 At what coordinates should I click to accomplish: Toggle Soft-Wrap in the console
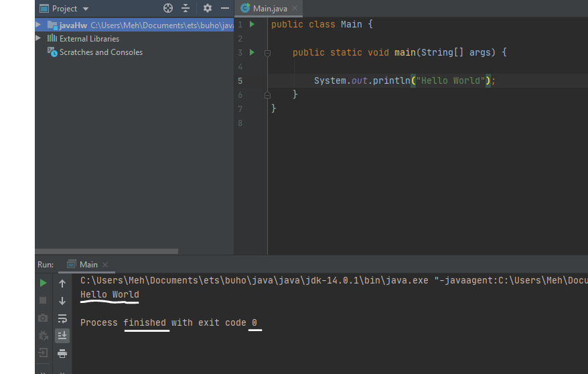pyautogui.click(x=62, y=318)
